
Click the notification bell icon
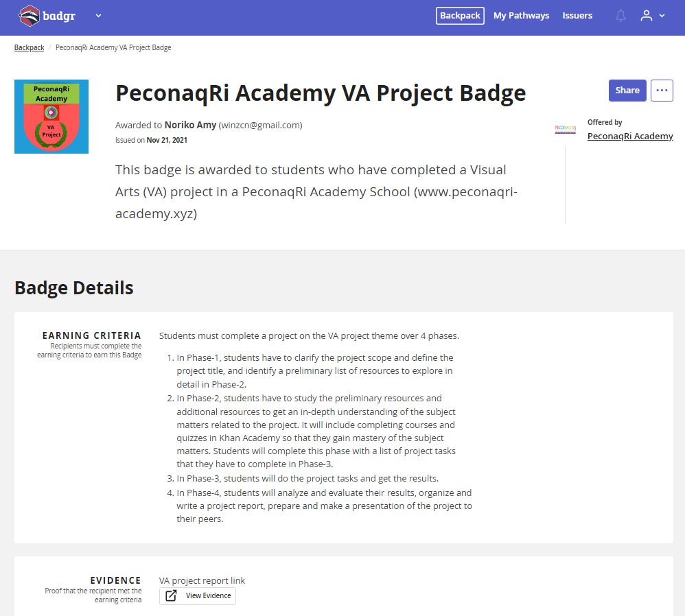pyautogui.click(x=620, y=16)
